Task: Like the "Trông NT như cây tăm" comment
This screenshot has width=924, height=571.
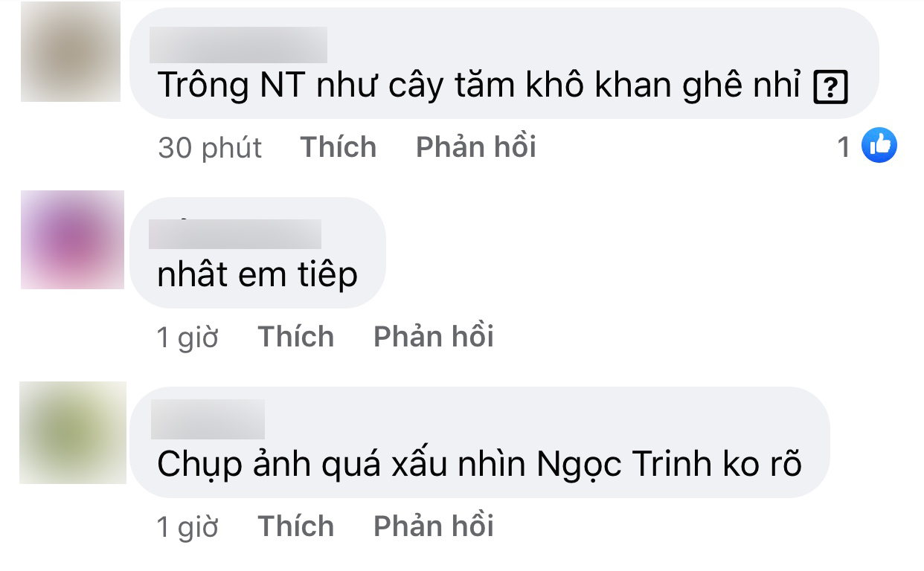Action: [339, 147]
